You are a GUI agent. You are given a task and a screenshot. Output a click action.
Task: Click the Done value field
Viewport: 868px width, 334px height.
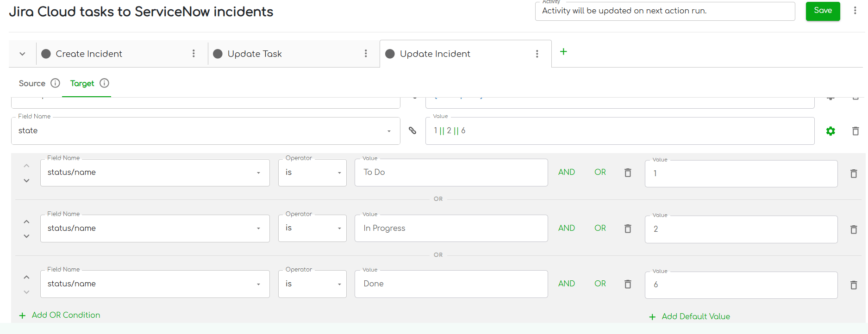(x=451, y=284)
